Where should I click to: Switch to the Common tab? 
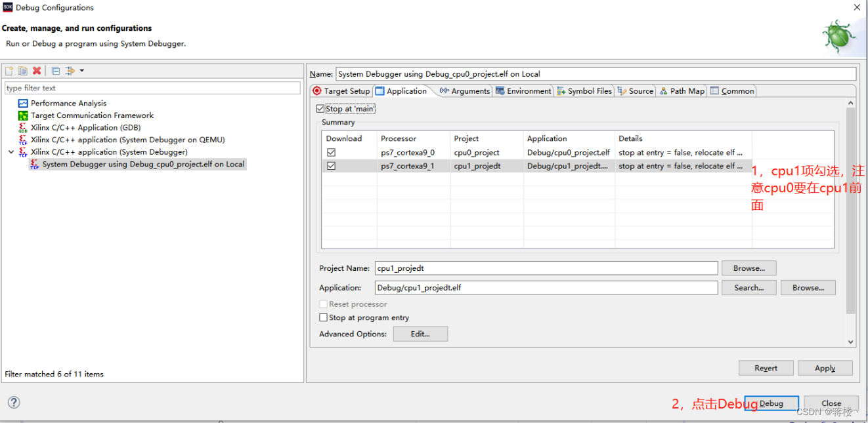click(732, 91)
